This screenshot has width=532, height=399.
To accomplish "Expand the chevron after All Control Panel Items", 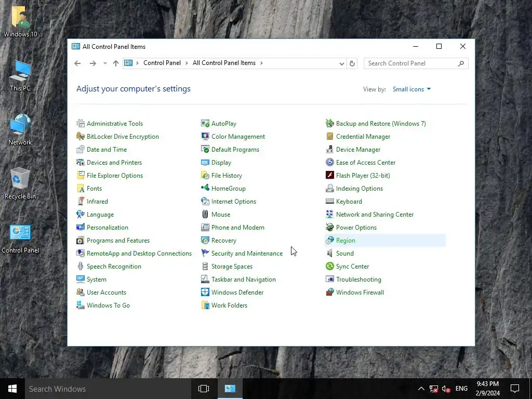I will (261, 63).
